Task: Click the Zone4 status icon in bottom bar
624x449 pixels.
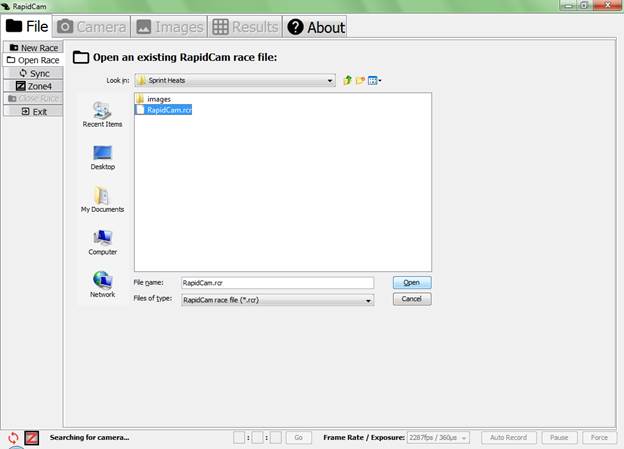Action: (31, 437)
